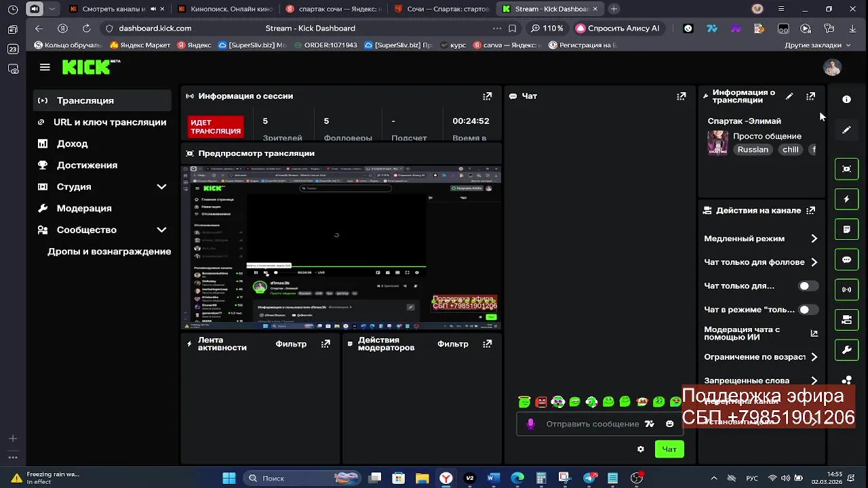Image resolution: width=868 pixels, height=488 pixels.
Task: Toggle the lightning activity widget icon in right sidebar
Action: (846, 199)
